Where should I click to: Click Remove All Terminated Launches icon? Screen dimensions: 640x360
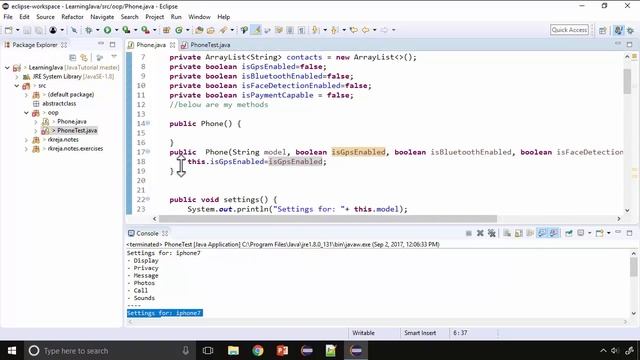[x=492, y=233]
